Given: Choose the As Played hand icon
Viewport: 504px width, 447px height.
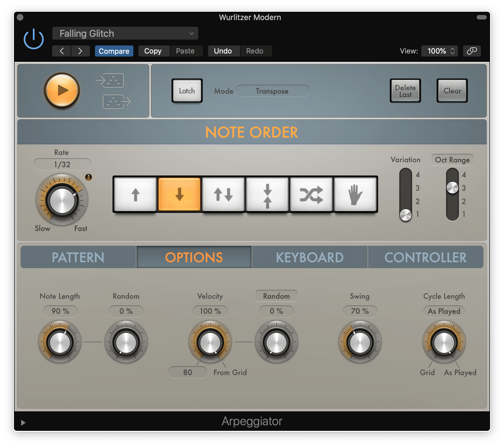Looking at the screenshot, I should coord(355,194).
